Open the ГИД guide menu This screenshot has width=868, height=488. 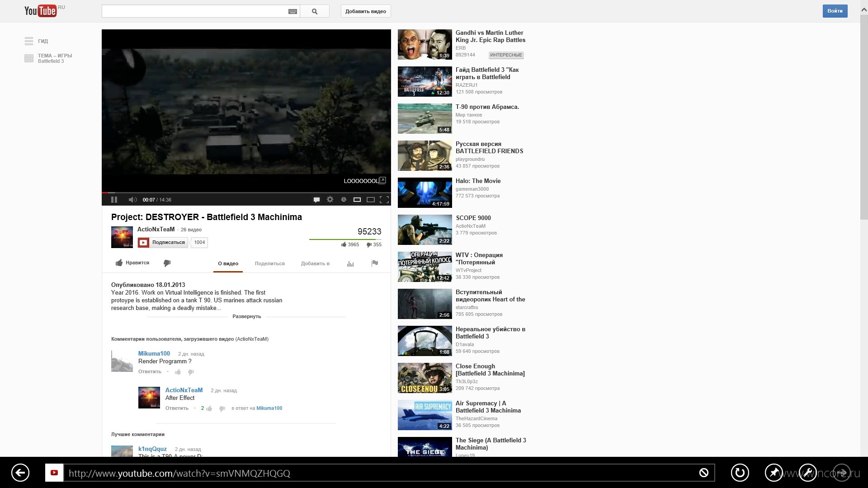[37, 41]
